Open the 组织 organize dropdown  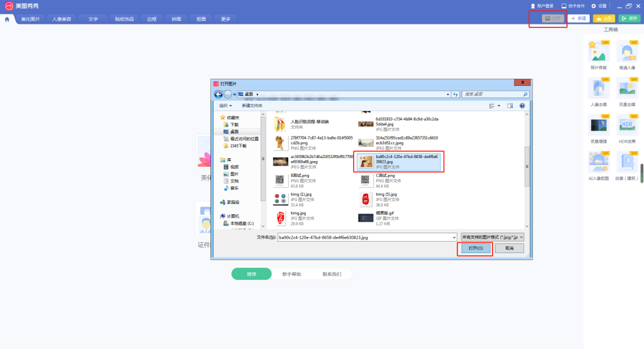pyautogui.click(x=225, y=106)
